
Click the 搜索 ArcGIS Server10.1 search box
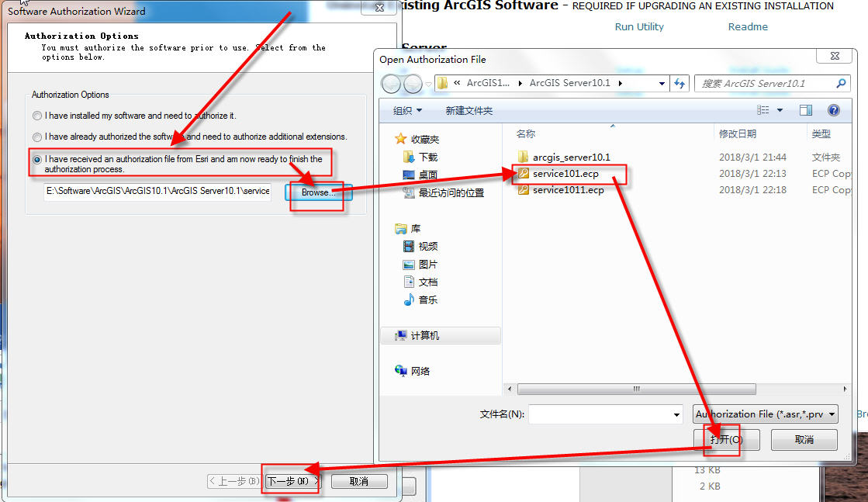[x=765, y=84]
